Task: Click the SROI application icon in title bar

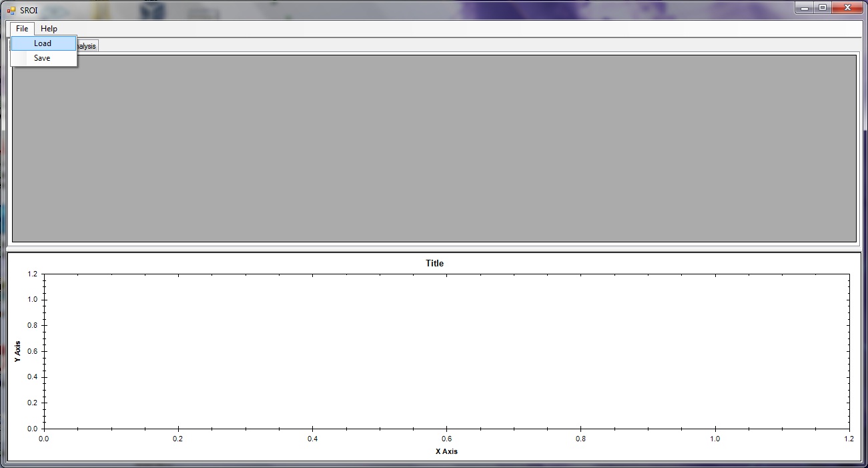Action: coord(11,10)
